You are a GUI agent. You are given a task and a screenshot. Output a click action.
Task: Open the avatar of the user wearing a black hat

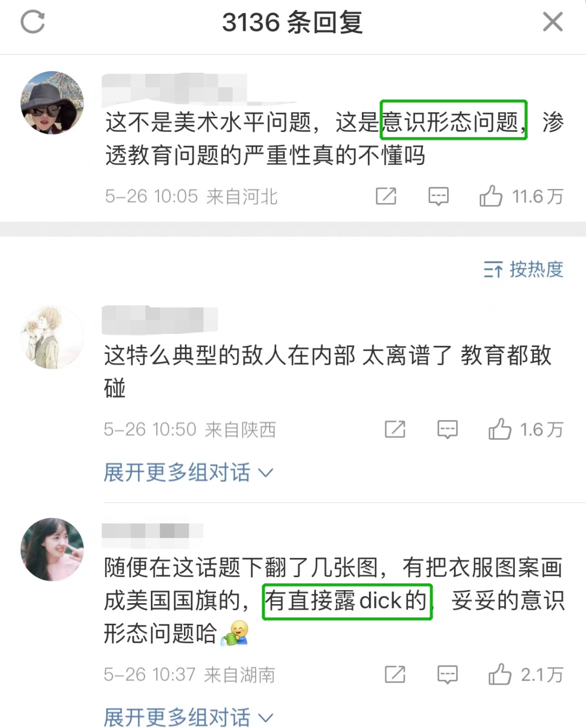point(52,103)
